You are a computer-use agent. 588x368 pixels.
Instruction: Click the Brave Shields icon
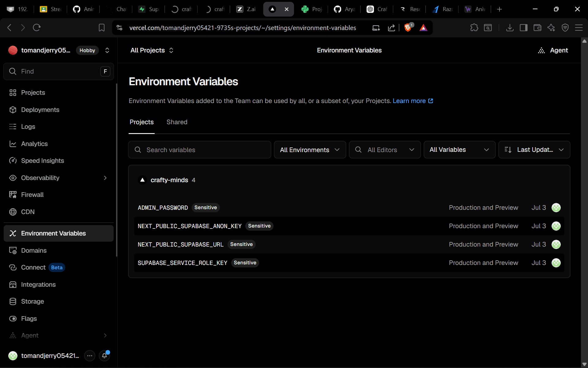pyautogui.click(x=408, y=28)
